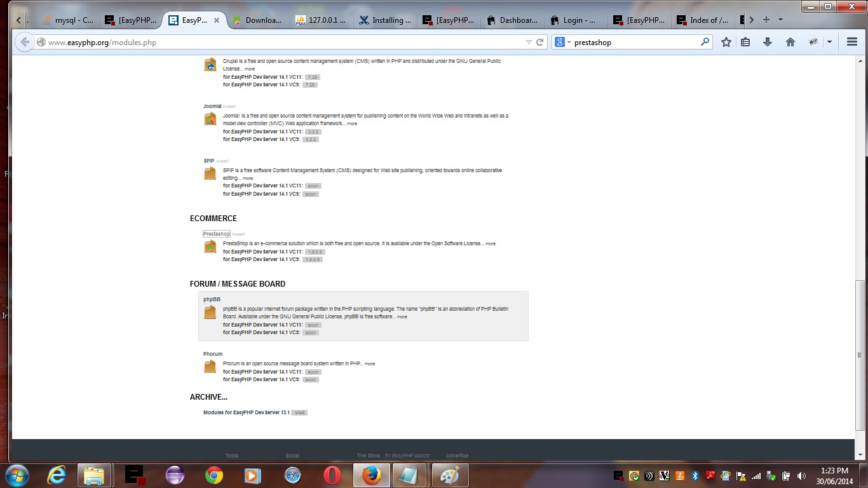Image resolution: width=868 pixels, height=488 pixels.
Task: Click the tweet link beside Prestashop
Action: 238,234
